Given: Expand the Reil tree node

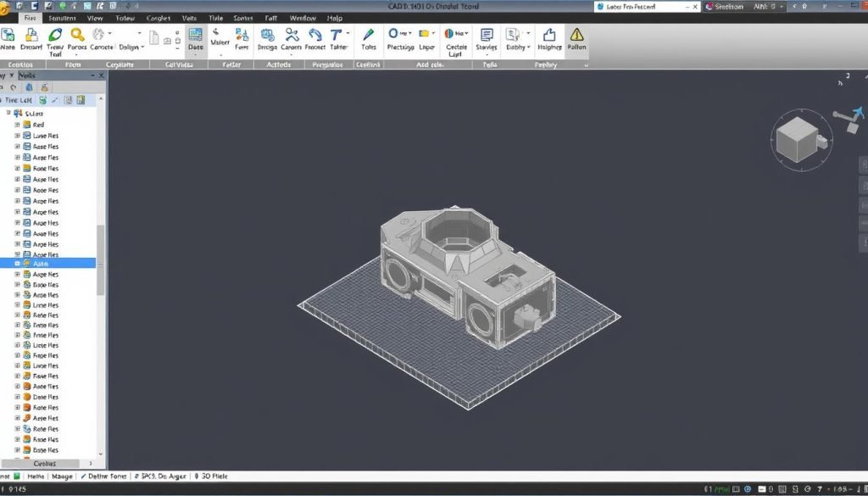Looking at the screenshot, I should (x=17, y=125).
